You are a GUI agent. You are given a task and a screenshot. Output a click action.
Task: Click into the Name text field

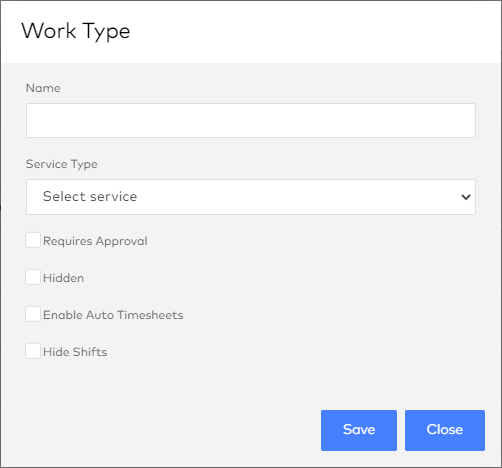[x=251, y=120]
